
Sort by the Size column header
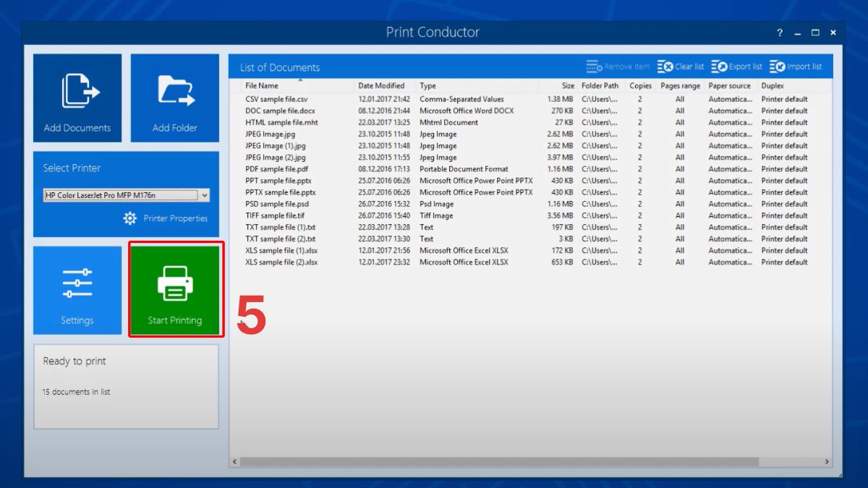pyautogui.click(x=558, y=85)
